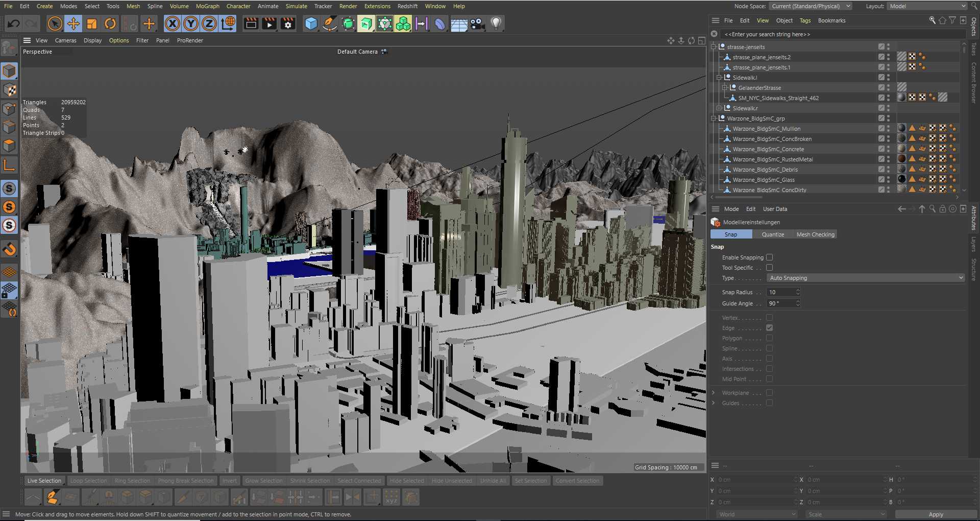Collapse the Sidewalk.l group
Viewport: 980px width, 521px height.
coord(719,78)
